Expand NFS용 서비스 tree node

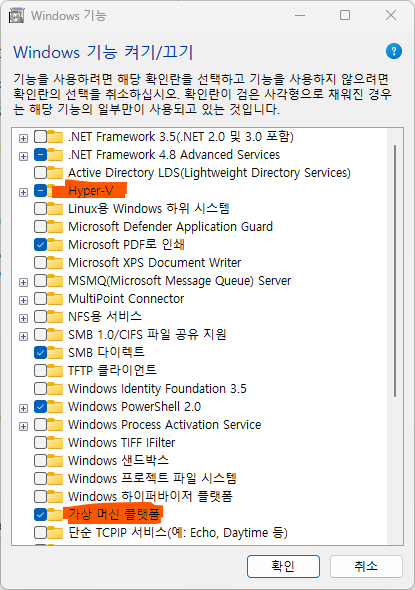point(23,318)
